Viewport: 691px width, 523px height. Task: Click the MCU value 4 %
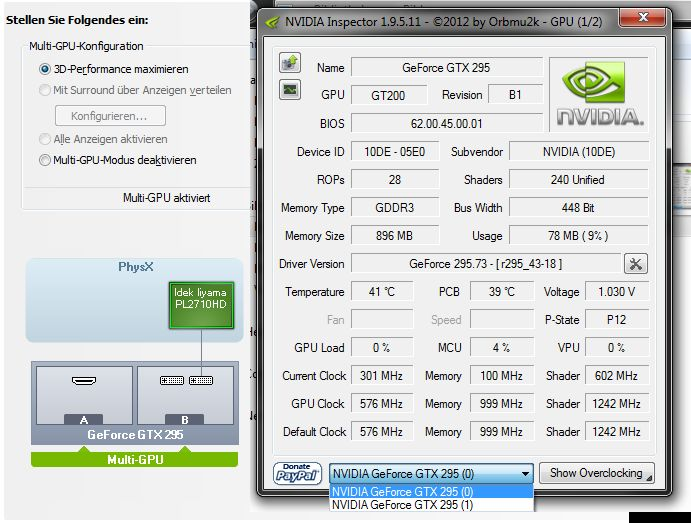click(502, 348)
